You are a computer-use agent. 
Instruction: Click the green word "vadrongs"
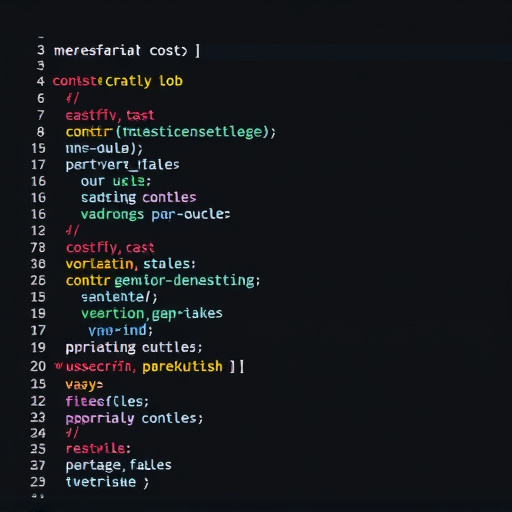(112, 214)
